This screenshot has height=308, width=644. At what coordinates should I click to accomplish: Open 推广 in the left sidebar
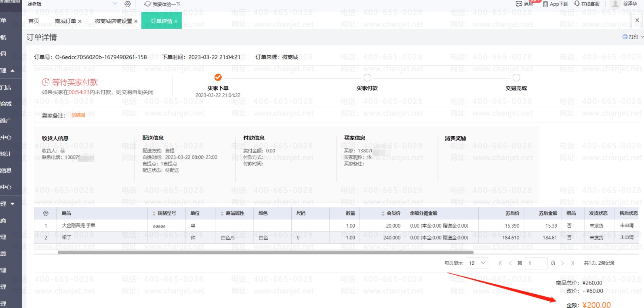pyautogui.click(x=6, y=120)
